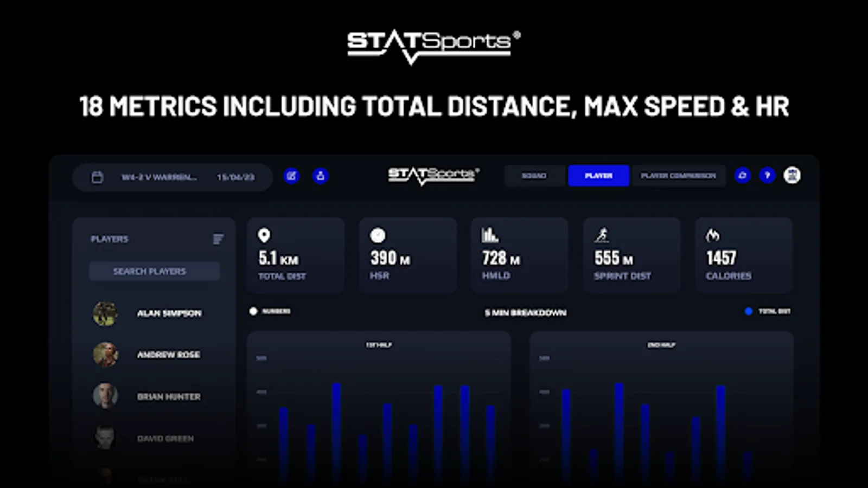Screen dimensions: 868x488
Task: Select player Andrew Rose
Action: [169, 355]
